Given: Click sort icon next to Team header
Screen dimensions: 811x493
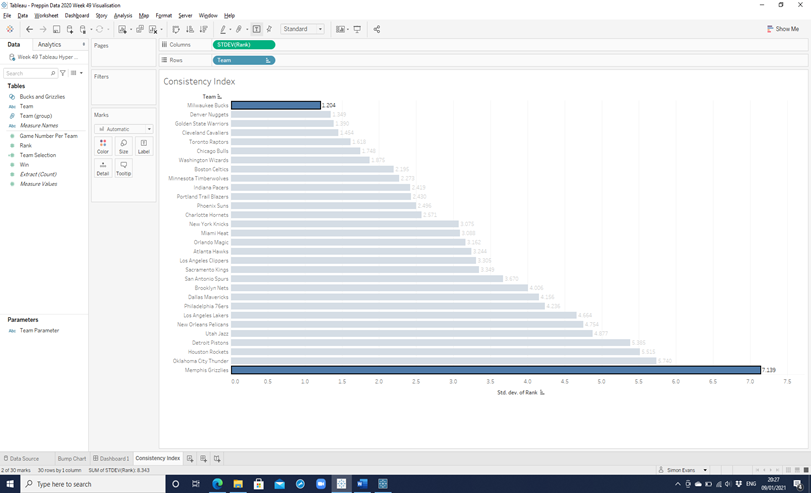Looking at the screenshot, I should 219,97.
